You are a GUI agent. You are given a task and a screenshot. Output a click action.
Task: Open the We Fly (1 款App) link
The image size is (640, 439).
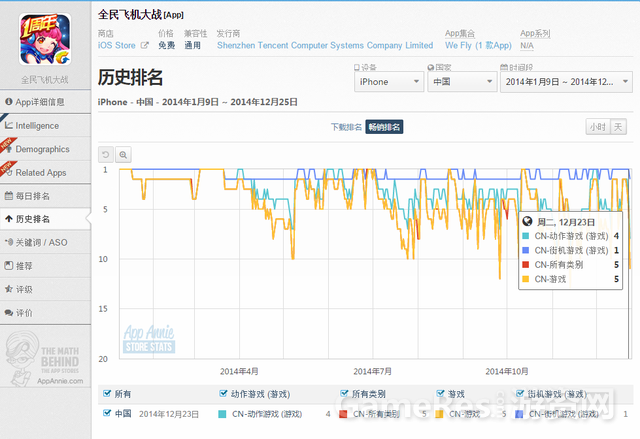tap(478, 45)
